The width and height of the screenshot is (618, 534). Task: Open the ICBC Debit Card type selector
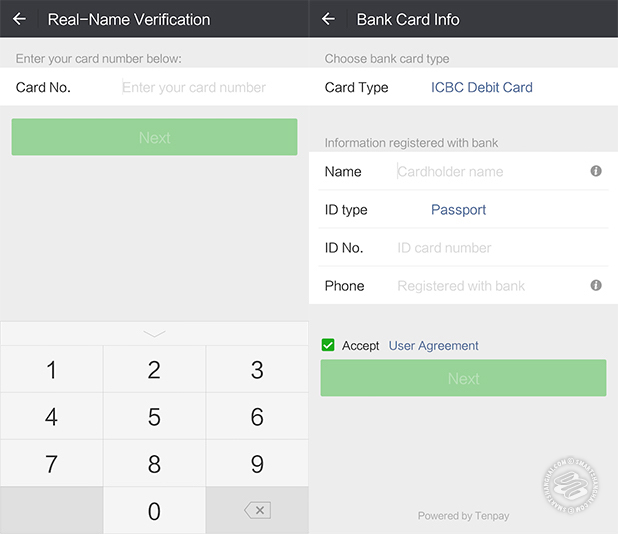point(481,87)
